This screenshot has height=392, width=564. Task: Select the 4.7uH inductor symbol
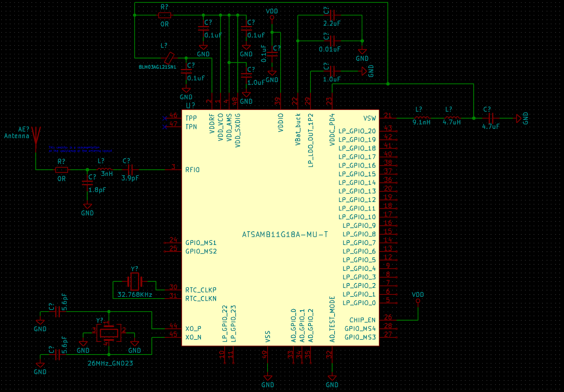click(x=452, y=118)
